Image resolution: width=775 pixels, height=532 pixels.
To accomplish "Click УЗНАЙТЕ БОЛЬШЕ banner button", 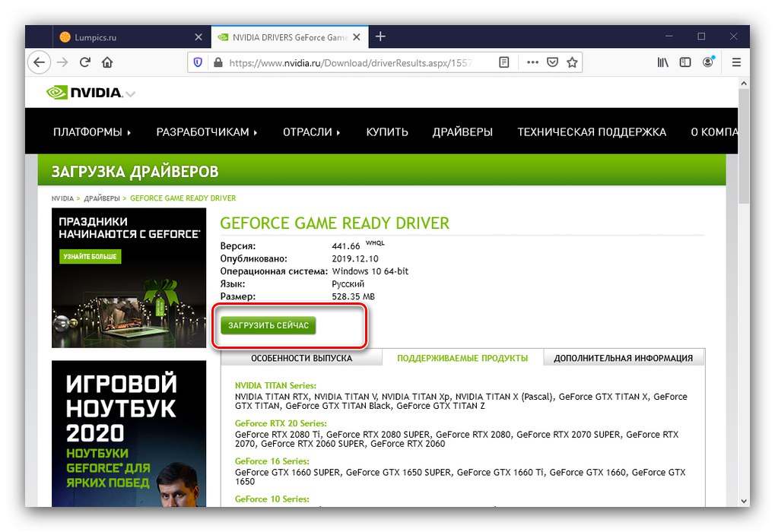I will 90,256.
